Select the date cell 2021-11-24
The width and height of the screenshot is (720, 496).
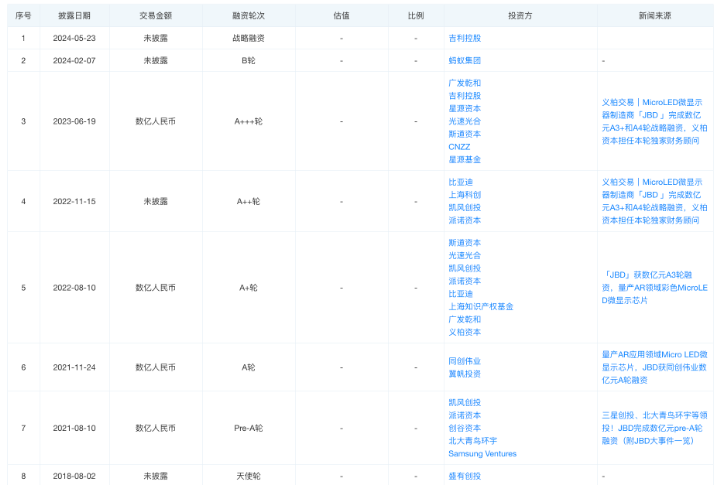74,367
